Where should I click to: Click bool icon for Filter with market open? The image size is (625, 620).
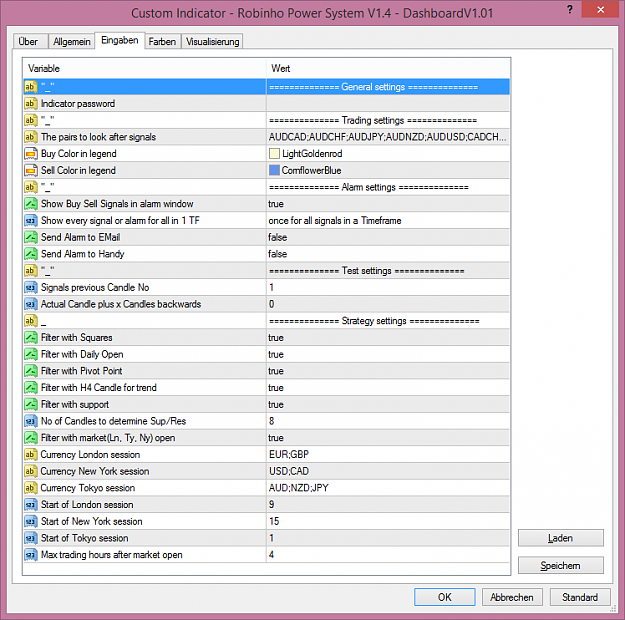tap(31, 438)
